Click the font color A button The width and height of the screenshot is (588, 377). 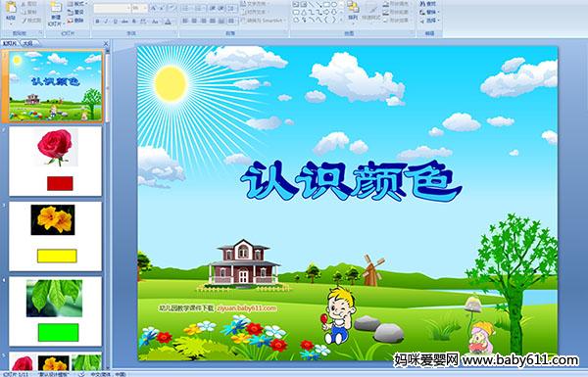[168, 22]
